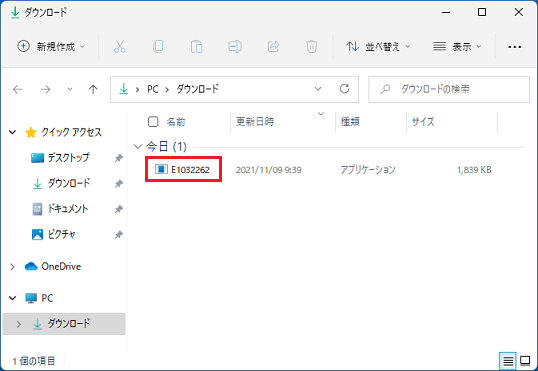
Task: Switch to details view in status bar
Action: tap(508, 361)
